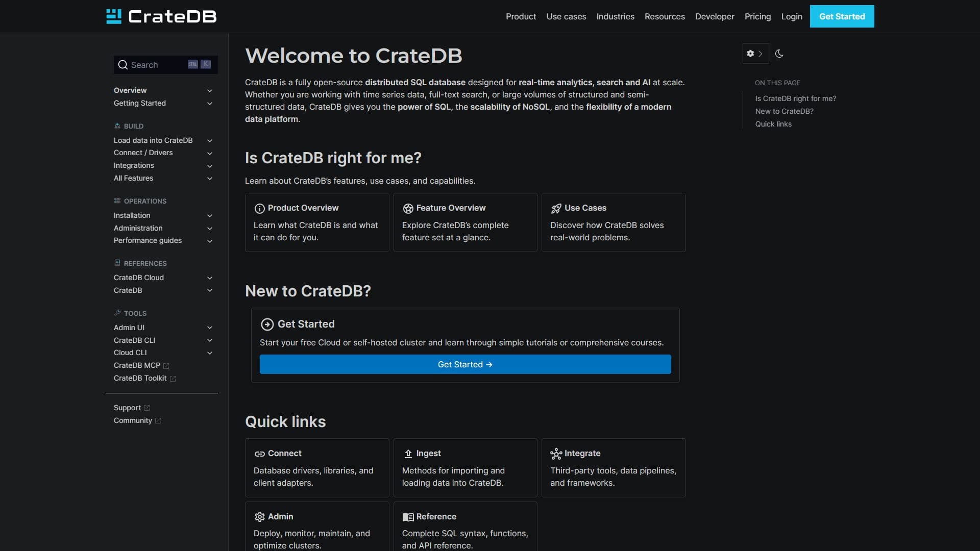Click the Admin gear icon
The width and height of the screenshot is (980, 551).
tap(259, 517)
